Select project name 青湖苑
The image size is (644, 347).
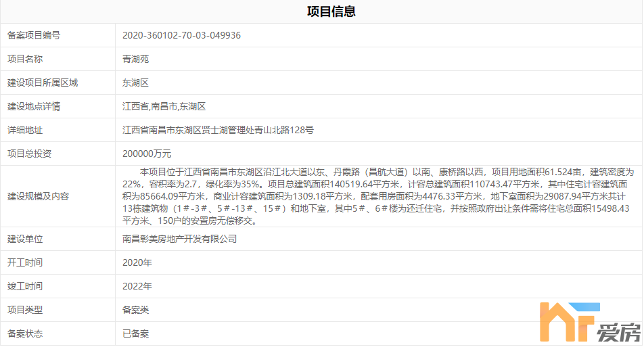coord(135,59)
